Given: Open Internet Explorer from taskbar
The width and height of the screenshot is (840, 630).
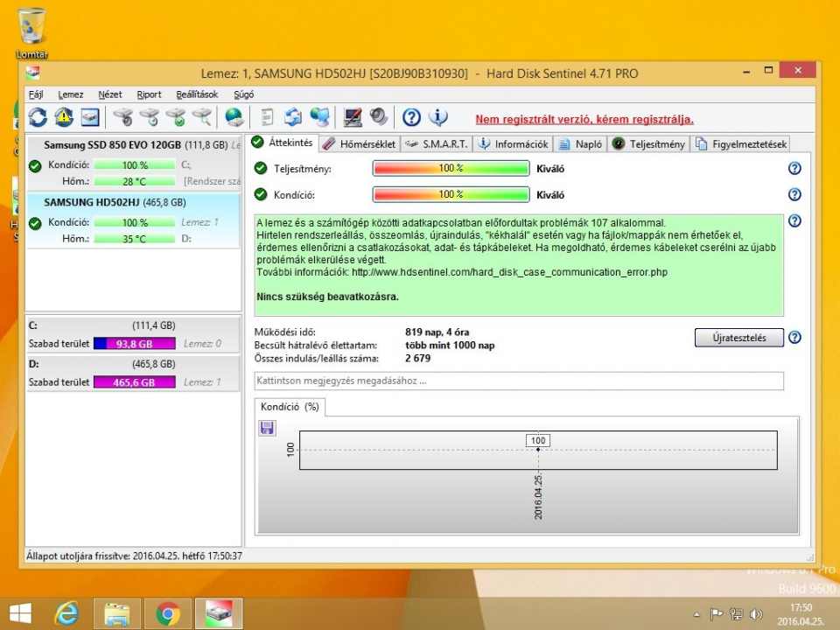Looking at the screenshot, I should (x=67, y=614).
